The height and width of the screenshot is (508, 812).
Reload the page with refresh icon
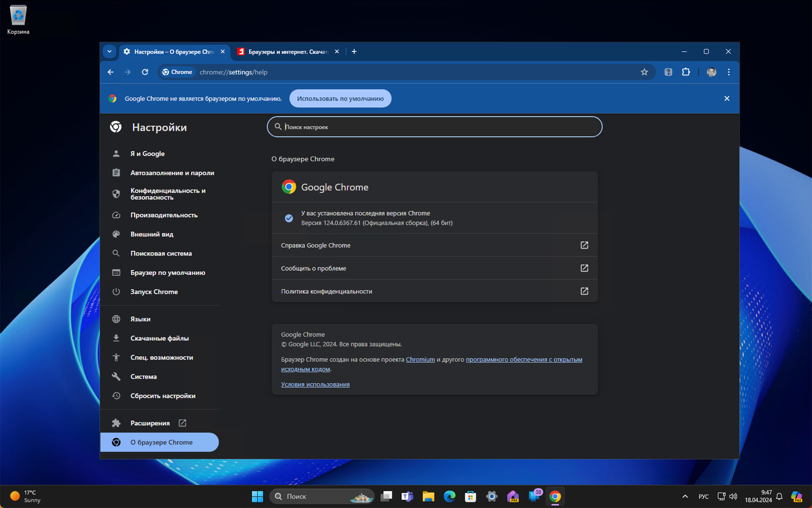click(145, 72)
